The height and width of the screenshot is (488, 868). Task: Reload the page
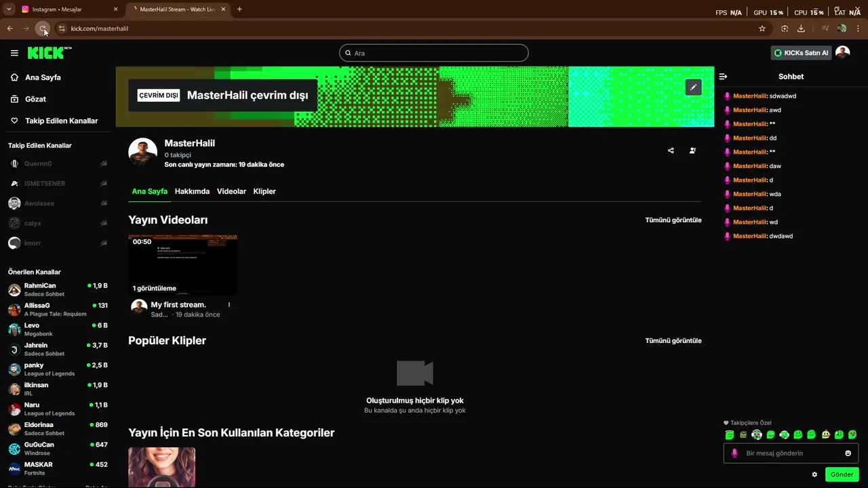click(x=43, y=28)
